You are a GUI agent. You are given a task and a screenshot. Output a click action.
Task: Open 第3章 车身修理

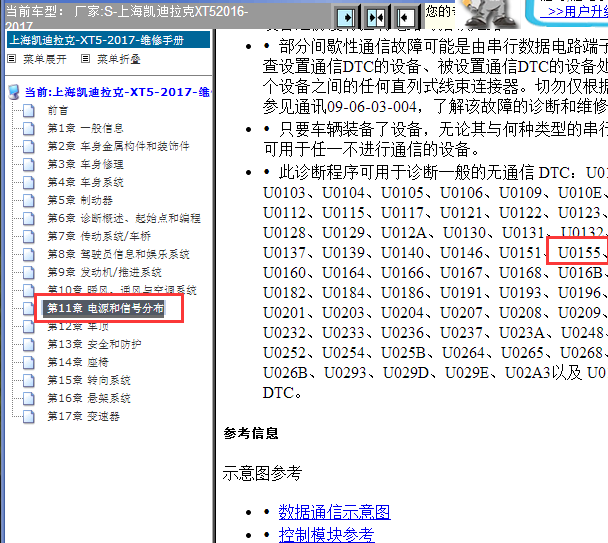pos(85,164)
